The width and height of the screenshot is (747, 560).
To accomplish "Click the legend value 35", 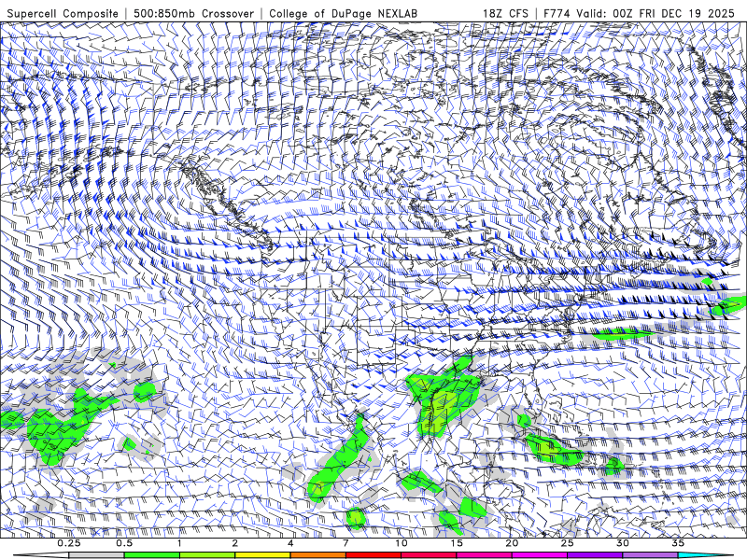I will (x=678, y=543).
